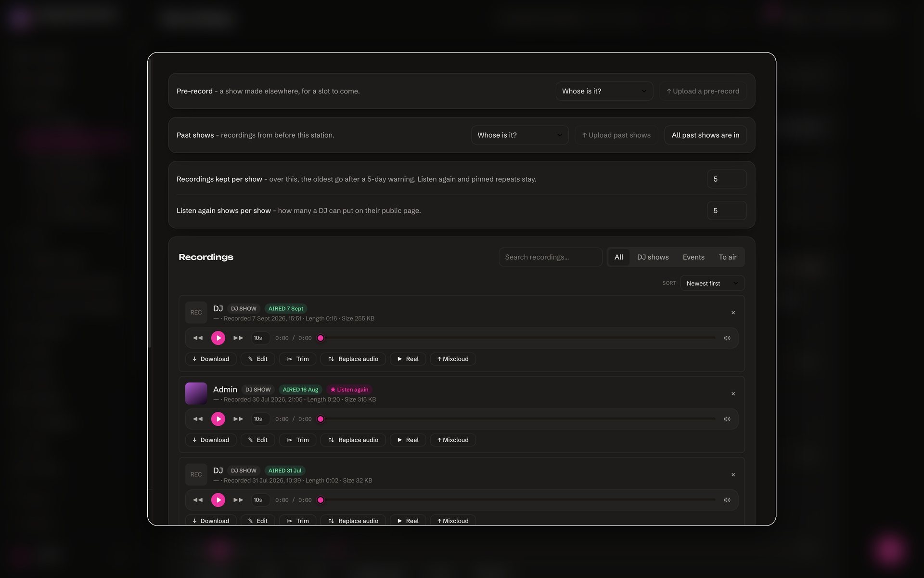
Task: Click the Listen again shows per show field
Action: [x=726, y=210]
